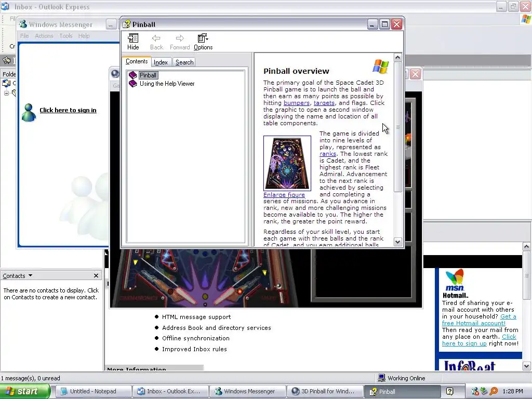Open the Actions menu in Windows Messenger

click(44, 36)
